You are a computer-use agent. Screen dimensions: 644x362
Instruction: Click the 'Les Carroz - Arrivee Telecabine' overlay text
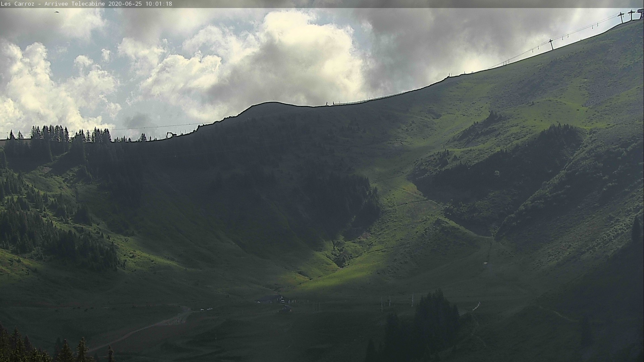[53, 4]
